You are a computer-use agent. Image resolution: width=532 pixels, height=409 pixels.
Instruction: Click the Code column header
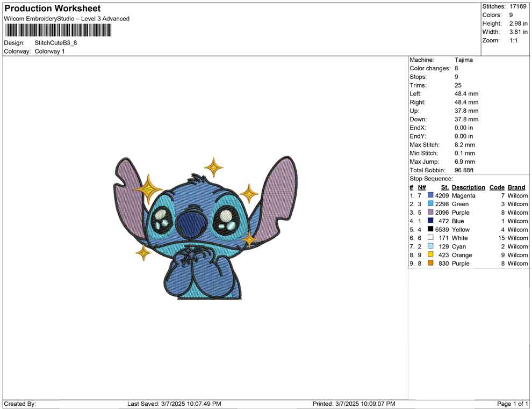pos(497,187)
